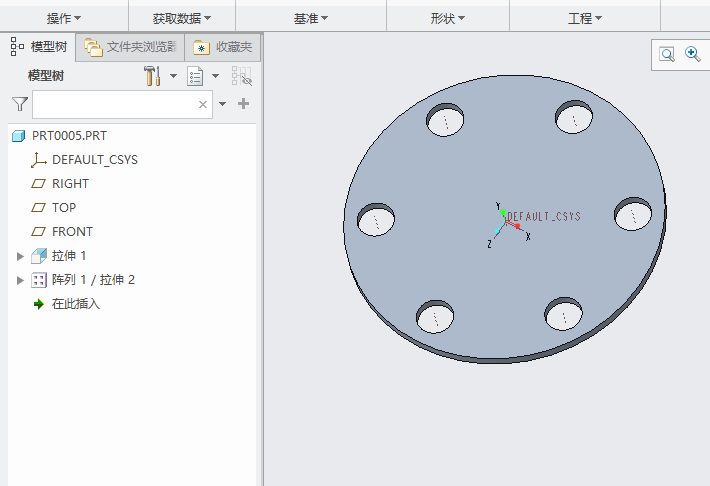Select the RIGHT datum plane

(x=70, y=183)
